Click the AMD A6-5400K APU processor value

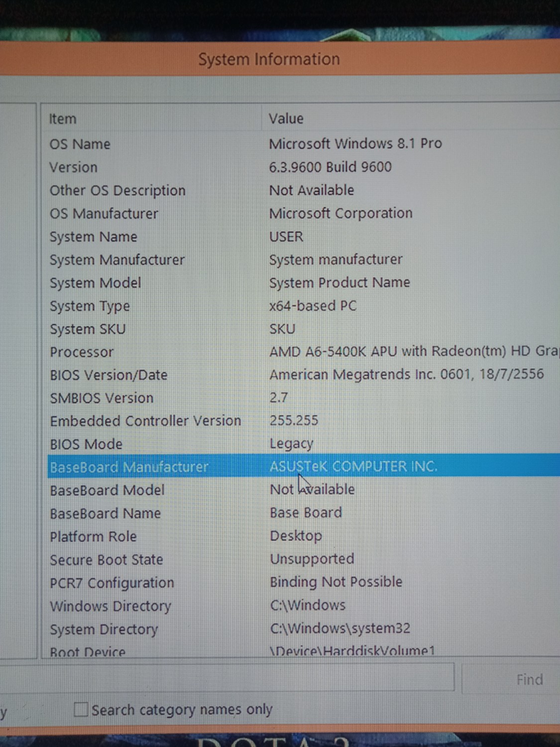[x=414, y=351]
